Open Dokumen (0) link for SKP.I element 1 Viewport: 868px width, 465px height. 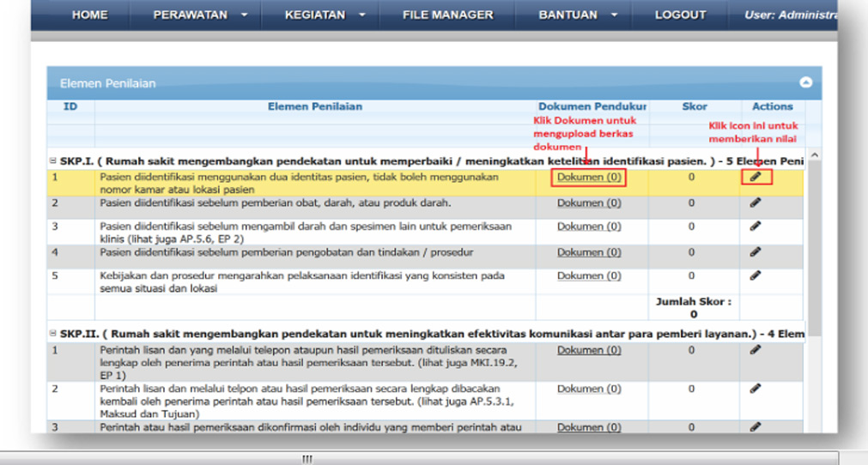click(x=589, y=177)
